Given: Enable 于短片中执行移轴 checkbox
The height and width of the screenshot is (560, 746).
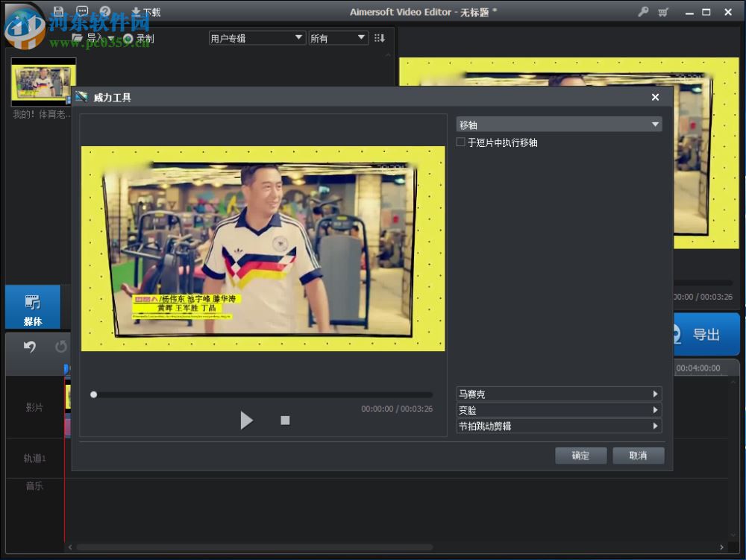Looking at the screenshot, I should (x=461, y=142).
